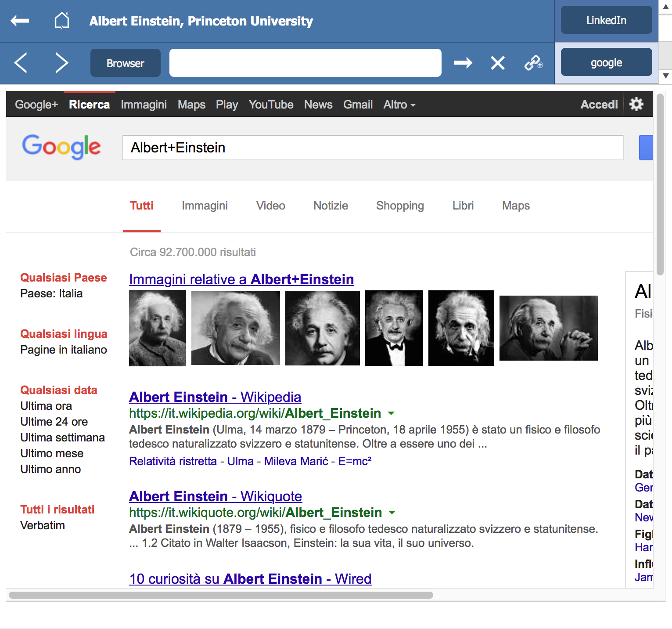This screenshot has width=672, height=629.
Task: Filter by Paese: Italia
Action: click(51, 293)
